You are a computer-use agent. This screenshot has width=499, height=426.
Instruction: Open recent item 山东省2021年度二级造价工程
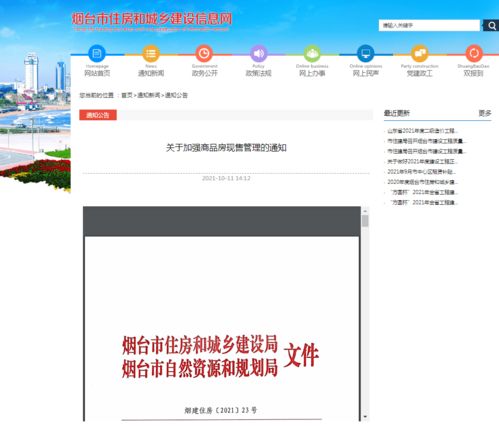click(422, 131)
